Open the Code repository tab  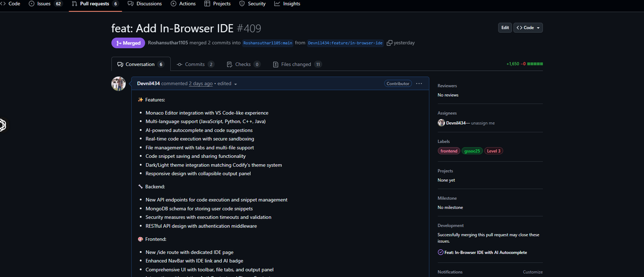pos(10,4)
